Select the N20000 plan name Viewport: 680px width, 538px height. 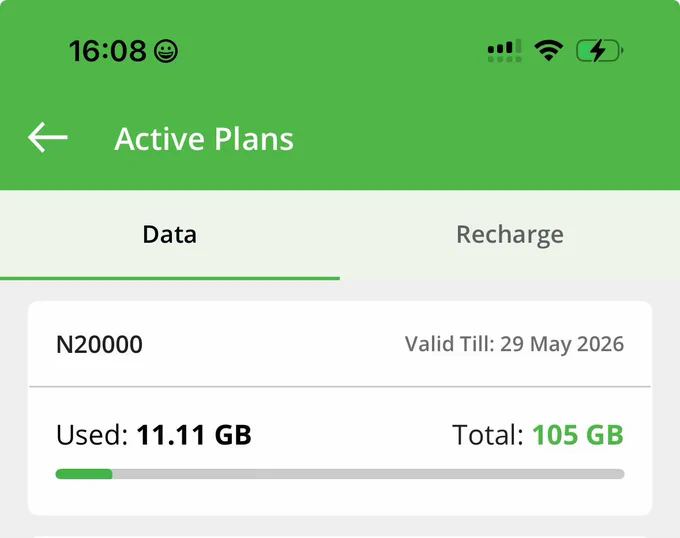pos(99,345)
